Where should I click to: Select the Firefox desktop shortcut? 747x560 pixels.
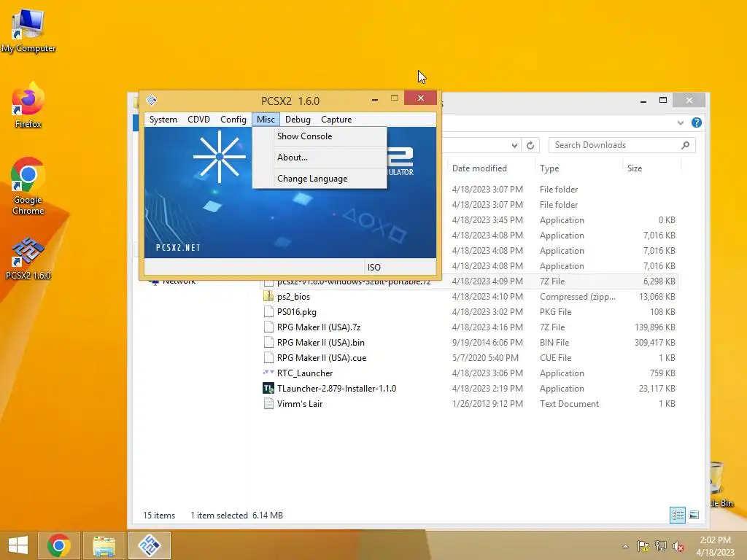point(28,106)
